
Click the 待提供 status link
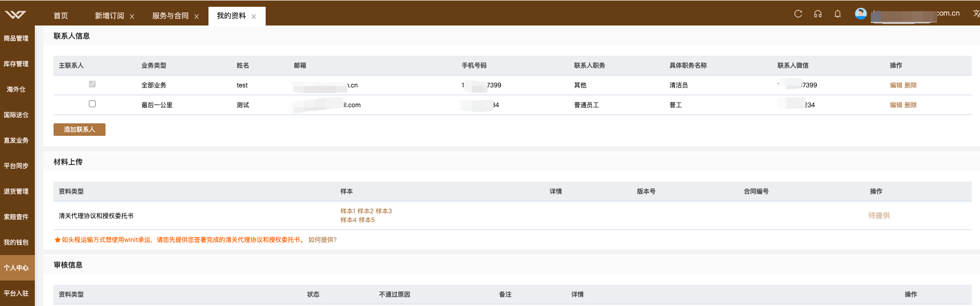coord(879,215)
